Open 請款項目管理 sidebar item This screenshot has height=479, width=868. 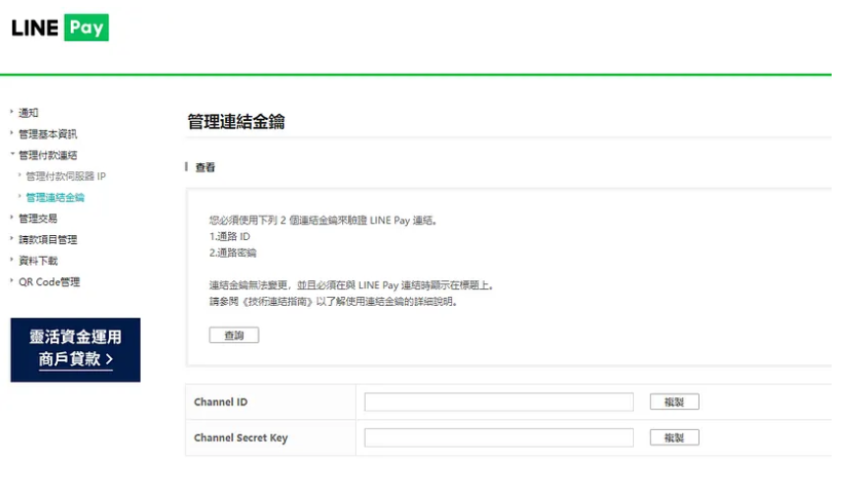(47, 239)
